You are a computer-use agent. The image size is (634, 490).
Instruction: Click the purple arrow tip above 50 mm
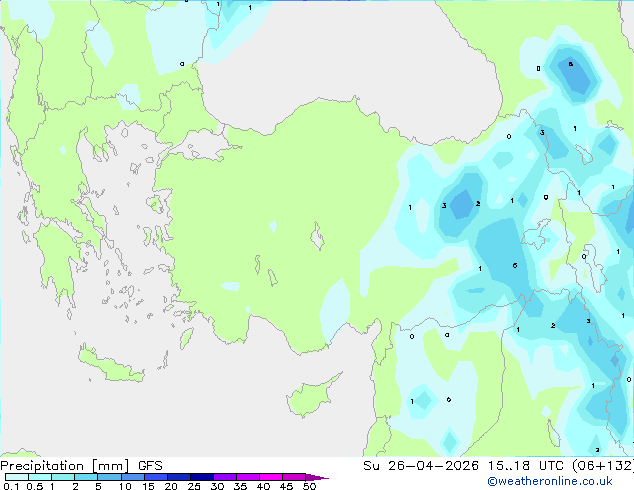click(x=317, y=477)
